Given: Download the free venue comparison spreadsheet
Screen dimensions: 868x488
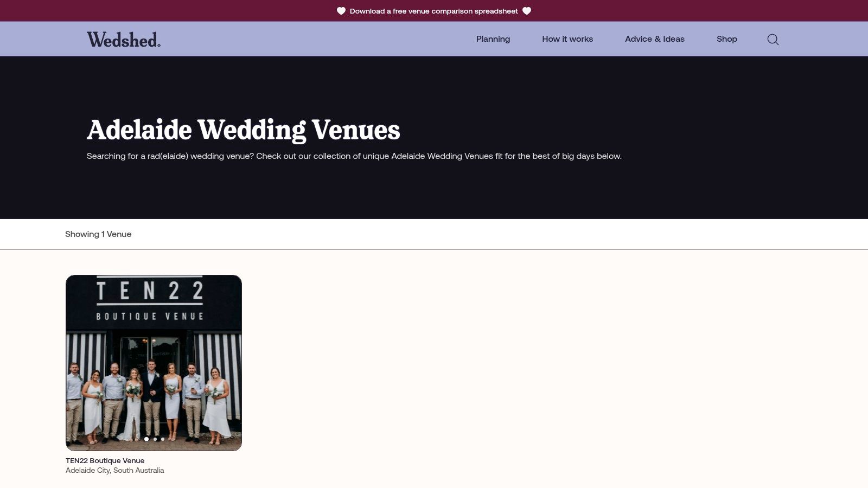Looking at the screenshot, I should [x=434, y=10].
